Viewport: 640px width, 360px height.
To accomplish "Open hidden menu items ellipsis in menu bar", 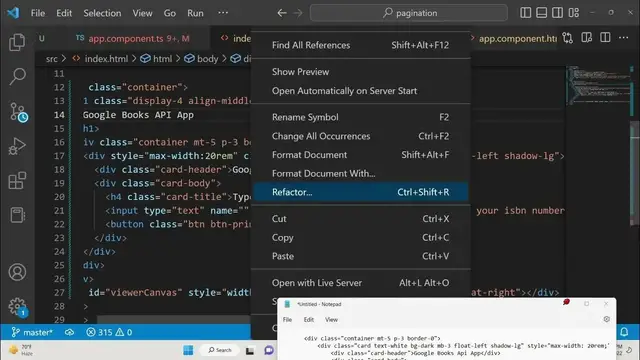I will (223, 13).
